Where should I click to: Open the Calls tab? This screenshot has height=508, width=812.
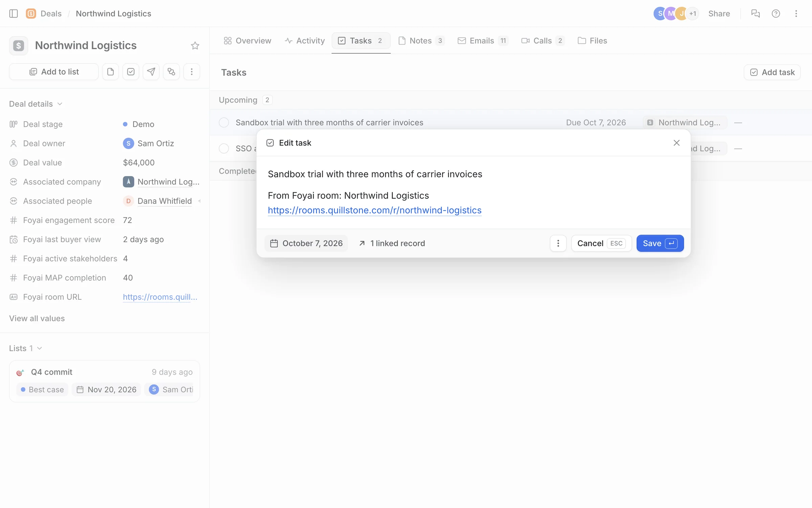coord(543,41)
